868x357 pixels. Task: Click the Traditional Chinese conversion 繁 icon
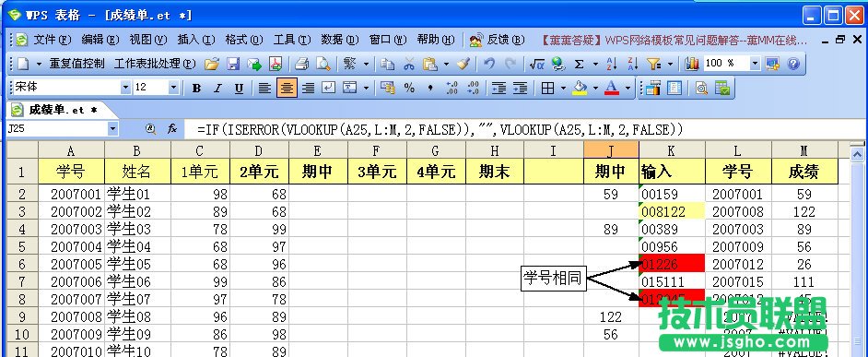349,64
